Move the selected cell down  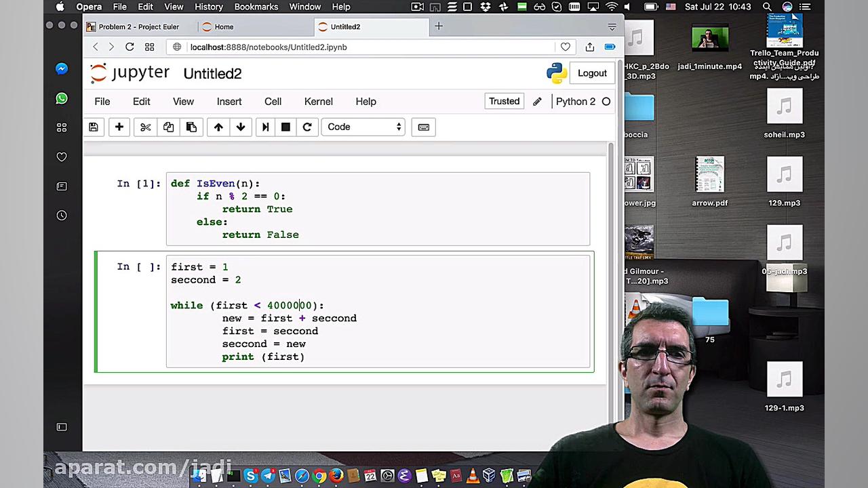coord(241,127)
